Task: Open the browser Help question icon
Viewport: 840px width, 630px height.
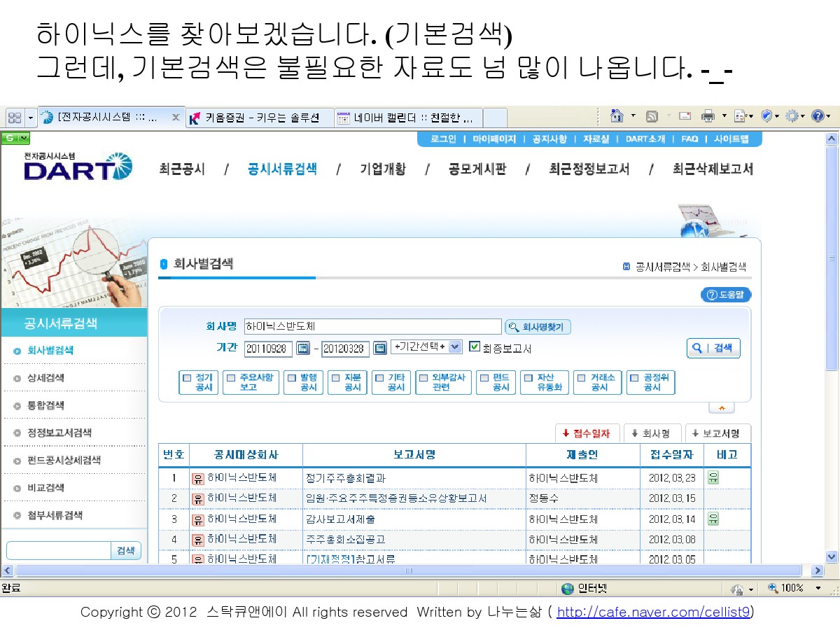Action: pyautogui.click(x=817, y=117)
